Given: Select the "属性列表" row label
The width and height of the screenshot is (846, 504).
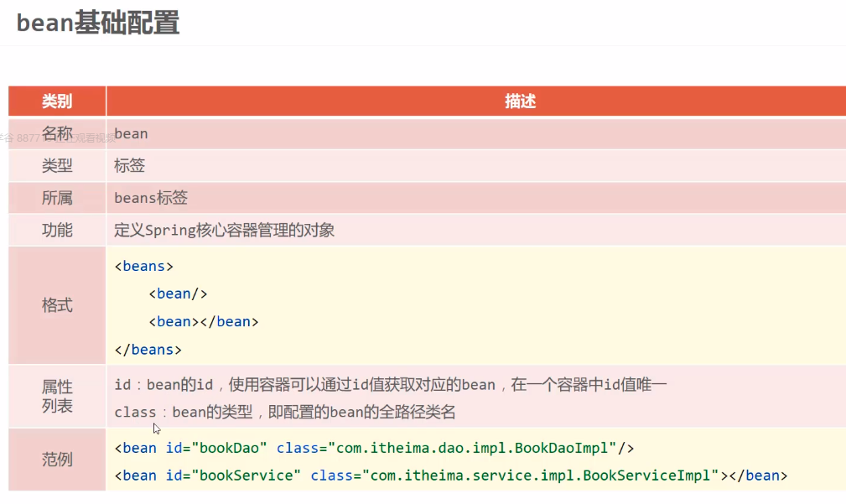Looking at the screenshot, I should (x=57, y=396).
